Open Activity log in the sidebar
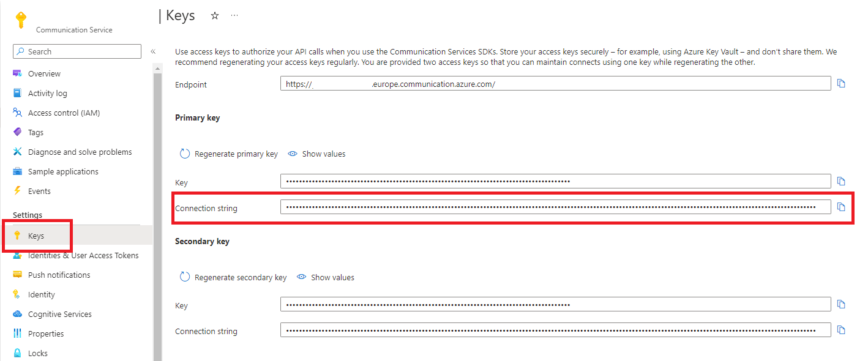This screenshot has height=361, width=868. click(x=48, y=94)
